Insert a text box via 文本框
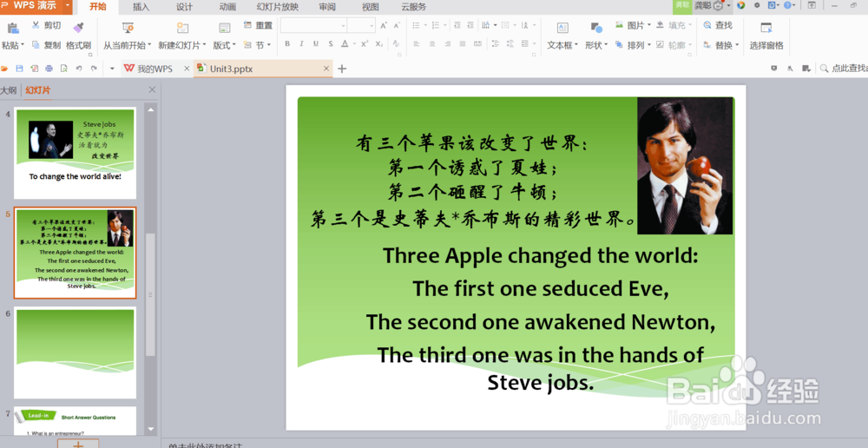Screen dimensions: 868x448 (x=562, y=36)
